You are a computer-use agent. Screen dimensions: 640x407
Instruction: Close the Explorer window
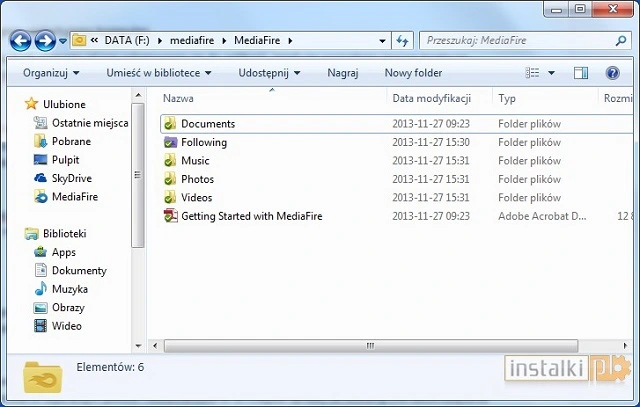pyautogui.click(x=613, y=9)
